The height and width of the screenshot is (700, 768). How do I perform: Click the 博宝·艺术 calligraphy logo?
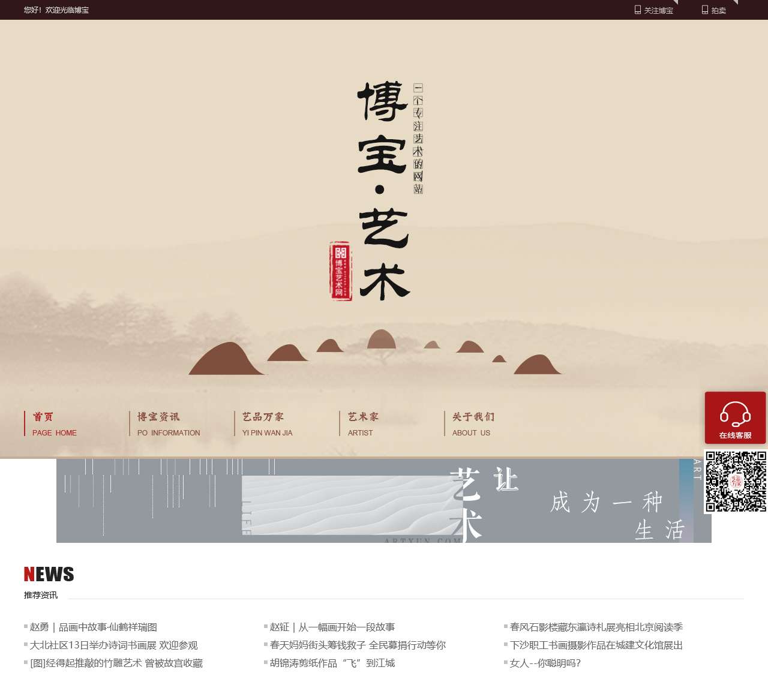coord(383,191)
